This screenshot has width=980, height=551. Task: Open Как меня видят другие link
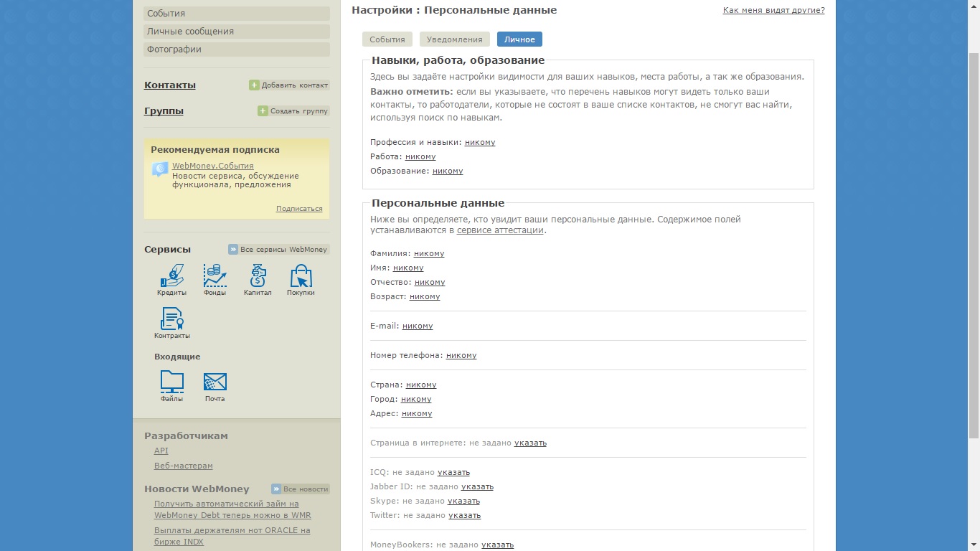click(x=773, y=10)
